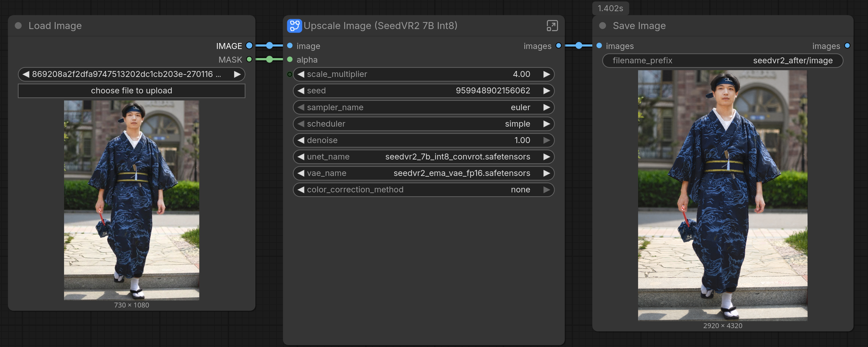This screenshot has height=347, width=868.
Task: Click the Load Image preview thumbnail
Action: pos(132,200)
